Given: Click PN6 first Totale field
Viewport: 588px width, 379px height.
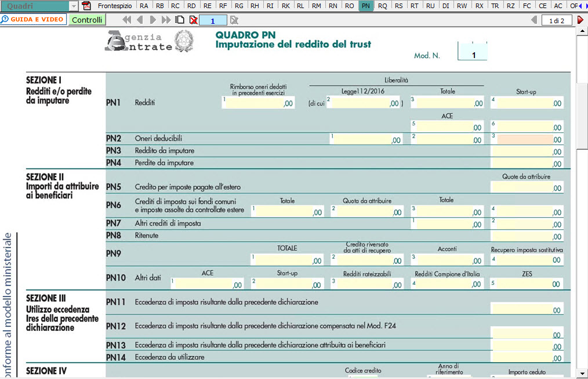Looking at the screenshot, I should click(x=287, y=211).
